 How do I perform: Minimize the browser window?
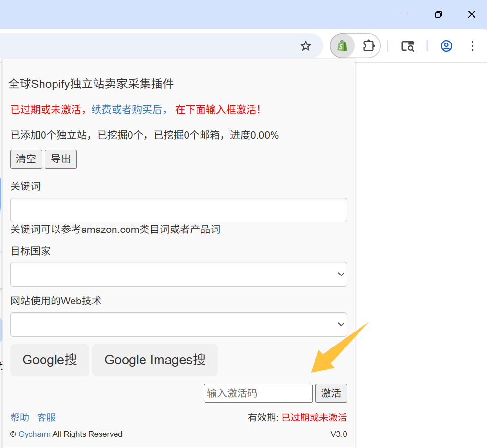(x=405, y=14)
